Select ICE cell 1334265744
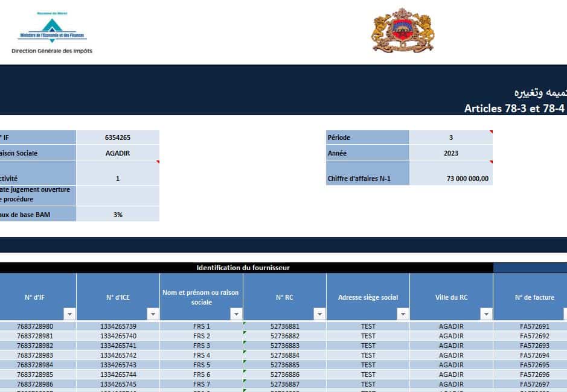 (x=118, y=375)
